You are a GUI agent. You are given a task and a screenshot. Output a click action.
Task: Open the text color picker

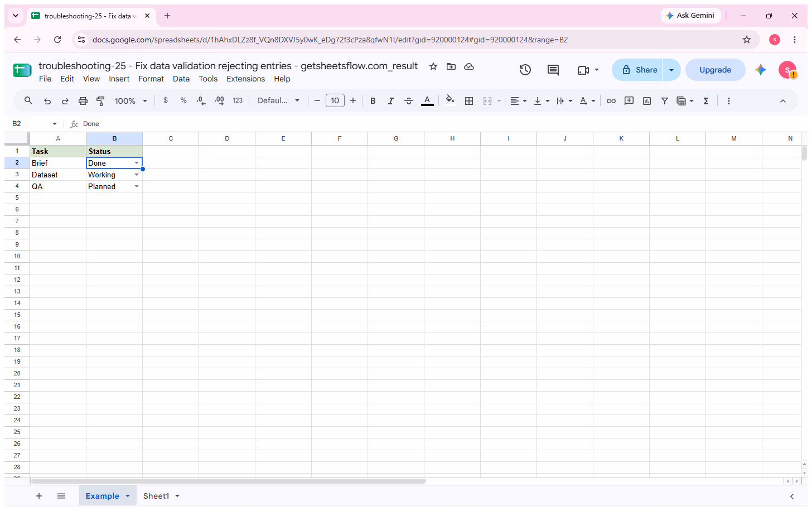click(427, 101)
